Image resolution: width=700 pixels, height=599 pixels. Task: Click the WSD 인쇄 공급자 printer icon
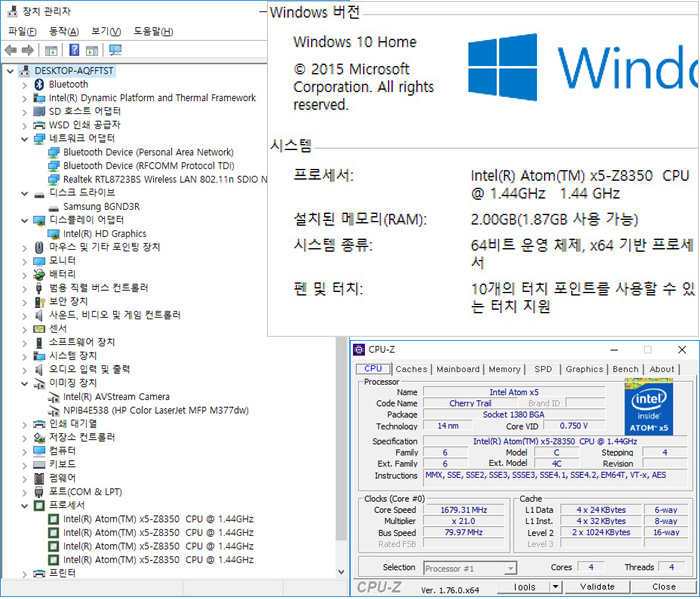tap(39, 125)
